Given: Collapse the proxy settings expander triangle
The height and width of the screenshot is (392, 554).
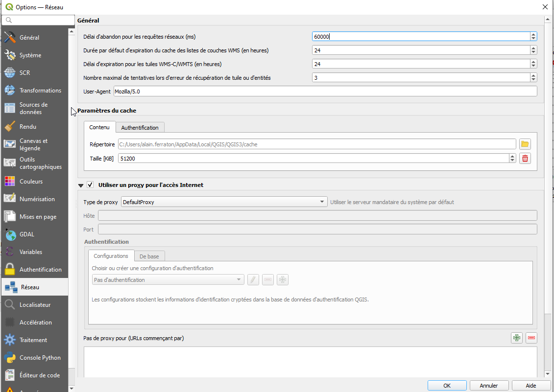Looking at the screenshot, I should pos(81,185).
